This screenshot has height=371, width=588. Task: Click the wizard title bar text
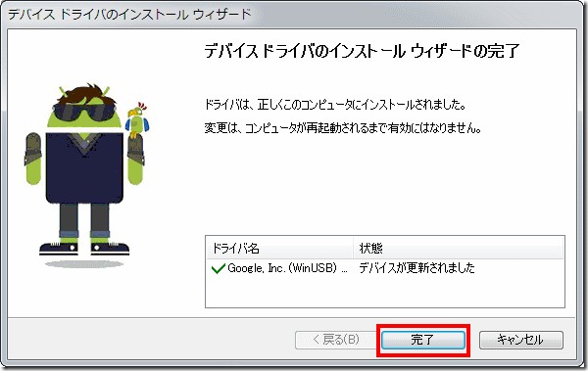129,15
